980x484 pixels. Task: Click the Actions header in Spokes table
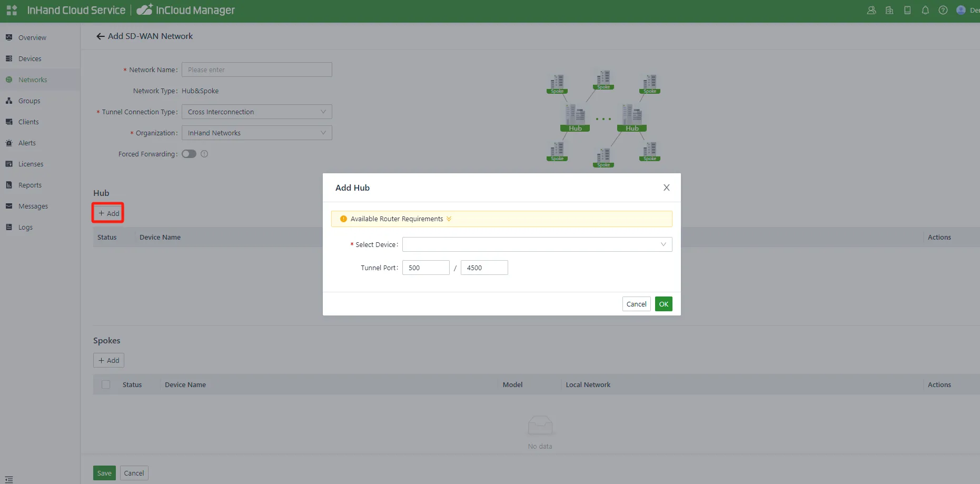point(939,384)
